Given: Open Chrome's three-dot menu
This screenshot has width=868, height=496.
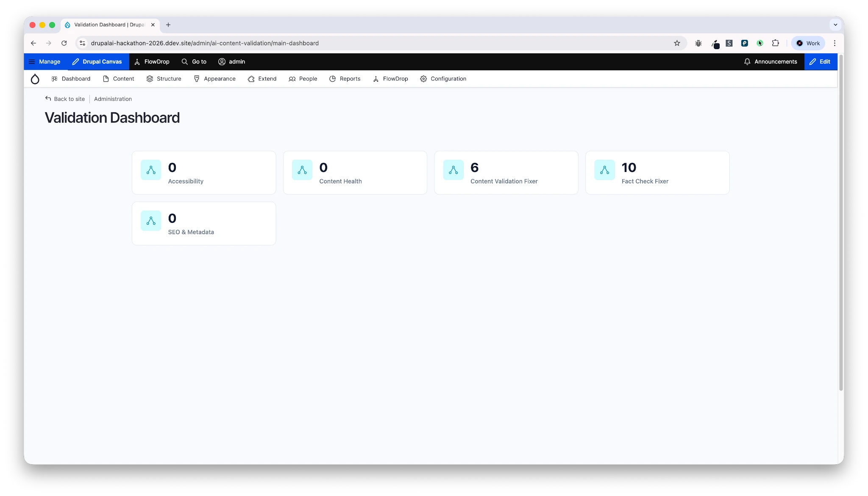Looking at the screenshot, I should pos(834,43).
